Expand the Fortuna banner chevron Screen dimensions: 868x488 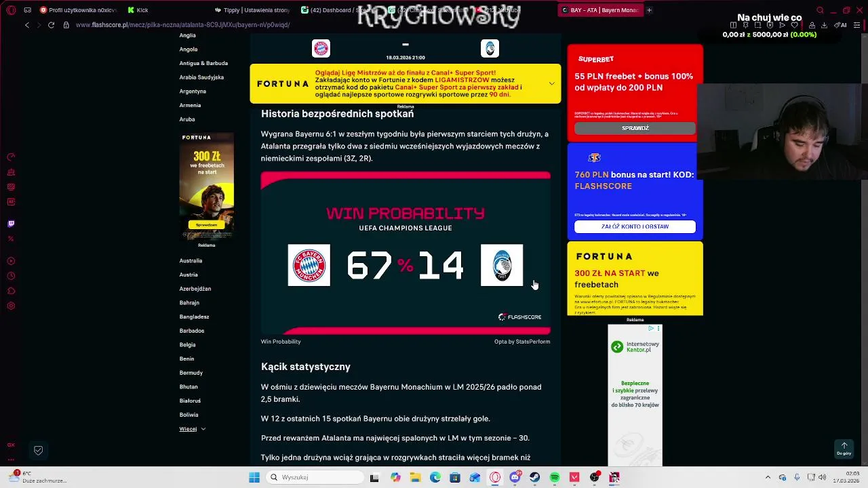(551, 83)
